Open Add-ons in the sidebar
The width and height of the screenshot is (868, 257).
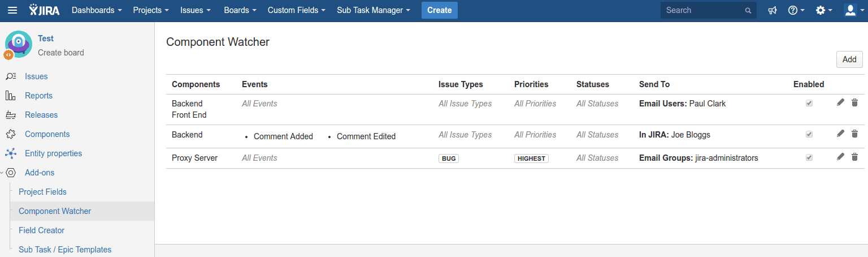[40, 173]
